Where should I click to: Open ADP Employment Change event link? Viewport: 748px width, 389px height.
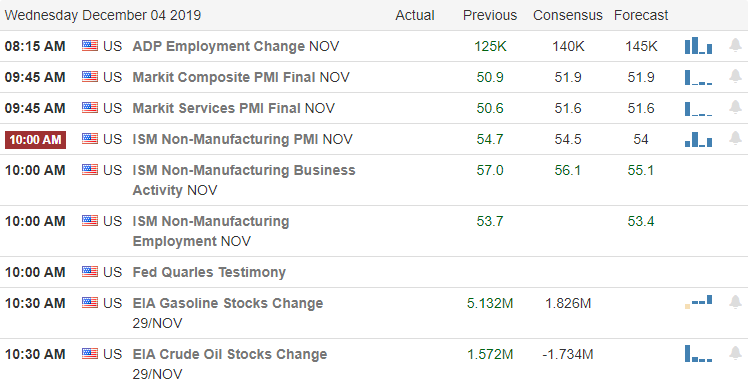236,46
